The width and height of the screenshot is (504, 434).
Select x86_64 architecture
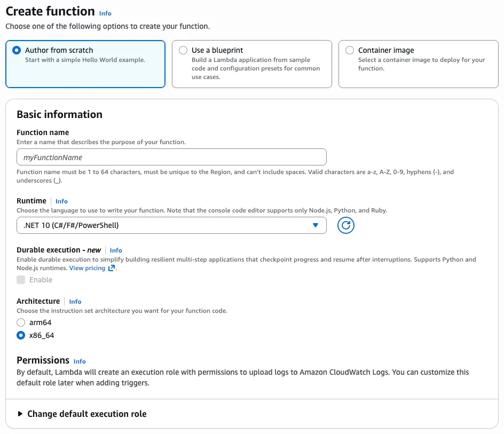(x=21, y=335)
